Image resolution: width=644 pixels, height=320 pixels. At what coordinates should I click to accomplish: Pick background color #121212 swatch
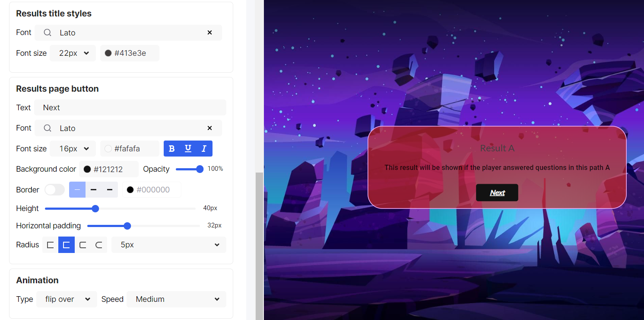[x=87, y=169]
